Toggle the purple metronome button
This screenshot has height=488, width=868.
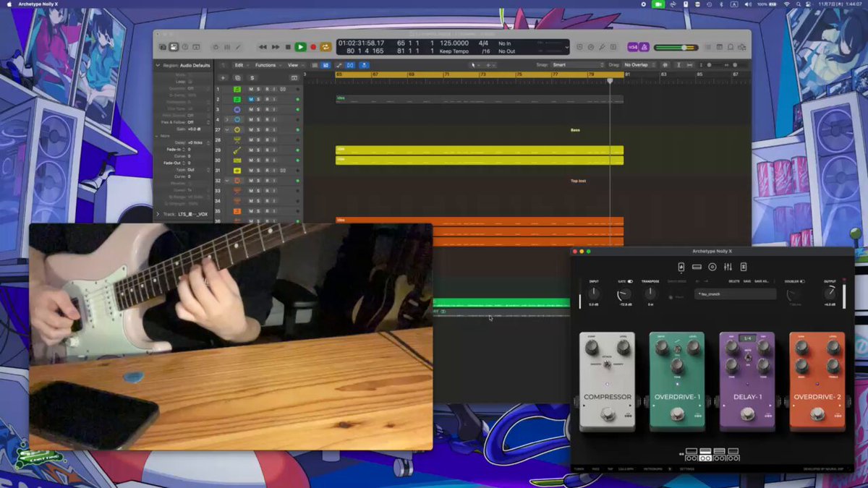point(644,47)
